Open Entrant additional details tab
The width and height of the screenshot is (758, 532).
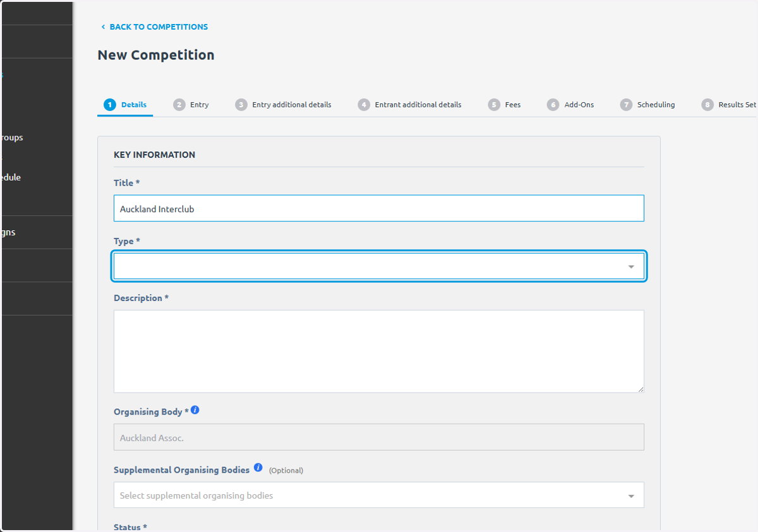(x=409, y=105)
